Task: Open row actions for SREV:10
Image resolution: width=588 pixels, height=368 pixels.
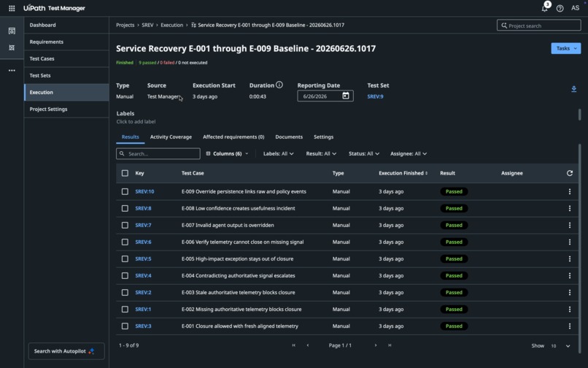Action: 570,191
